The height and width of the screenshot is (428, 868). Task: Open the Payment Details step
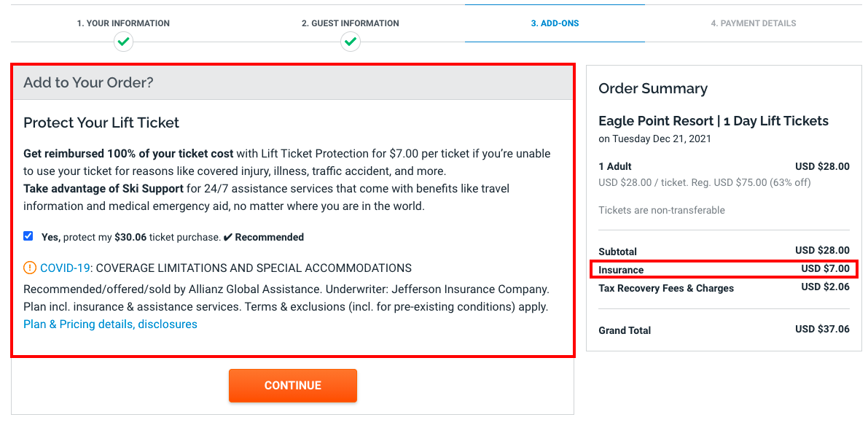753,23
